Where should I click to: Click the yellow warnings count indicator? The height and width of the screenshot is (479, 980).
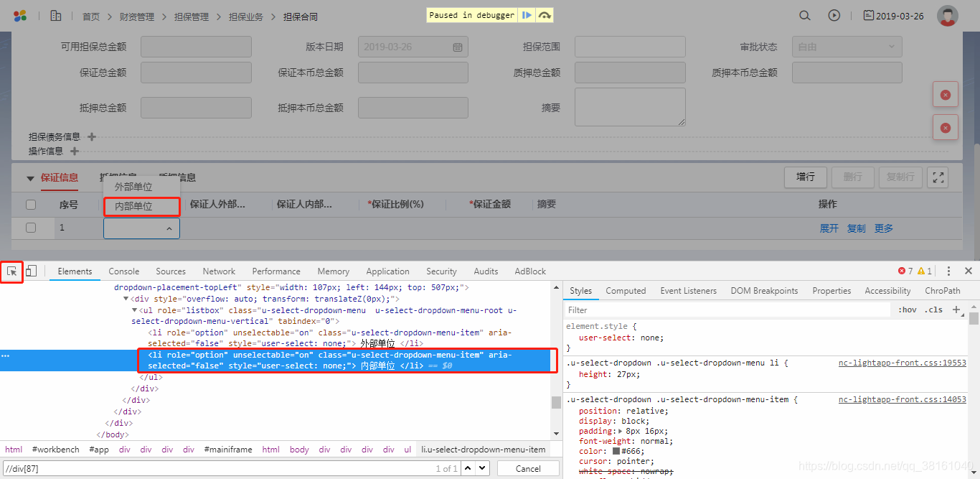pos(924,271)
